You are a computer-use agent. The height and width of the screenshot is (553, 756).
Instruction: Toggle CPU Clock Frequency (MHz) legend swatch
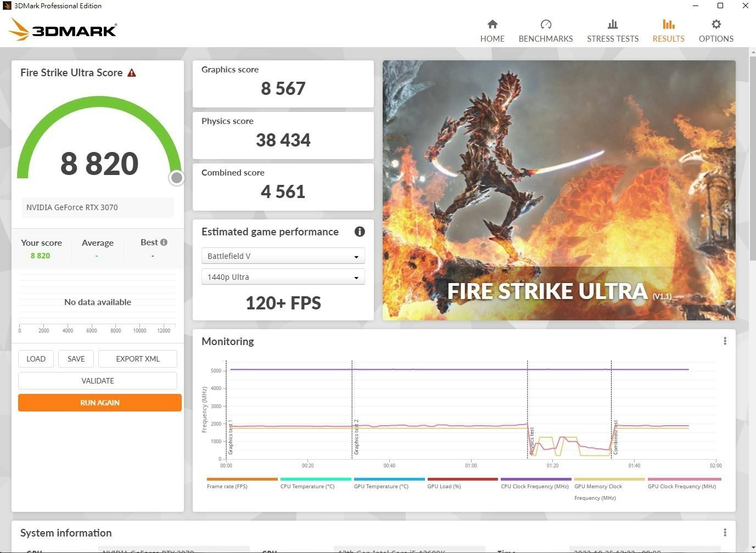point(536,479)
